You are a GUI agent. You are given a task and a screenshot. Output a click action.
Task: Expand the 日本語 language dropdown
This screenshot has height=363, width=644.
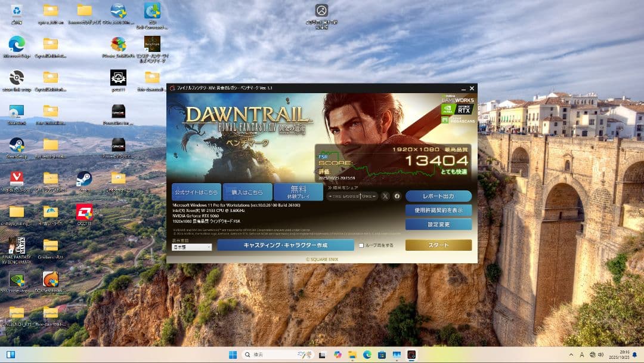point(191,247)
